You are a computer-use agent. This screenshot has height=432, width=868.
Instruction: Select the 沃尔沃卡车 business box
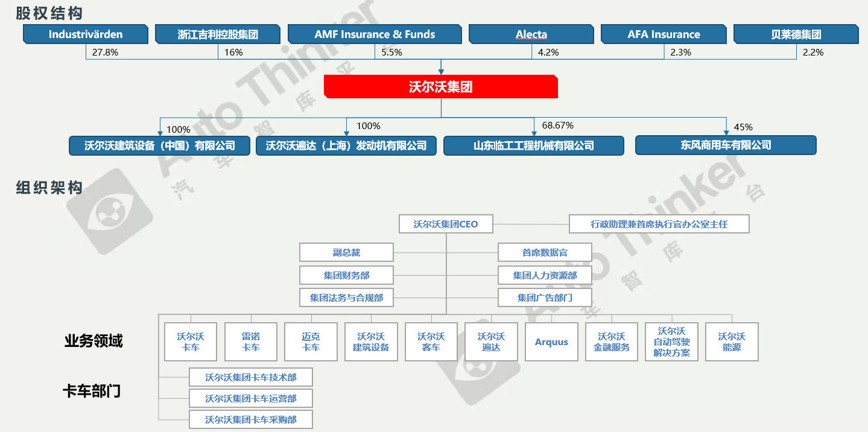pos(191,342)
